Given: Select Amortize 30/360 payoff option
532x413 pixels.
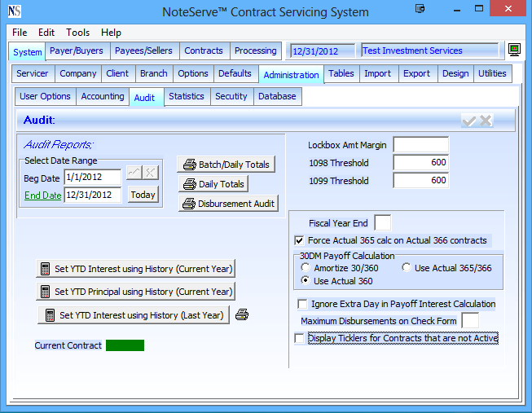Looking at the screenshot, I should [306, 268].
